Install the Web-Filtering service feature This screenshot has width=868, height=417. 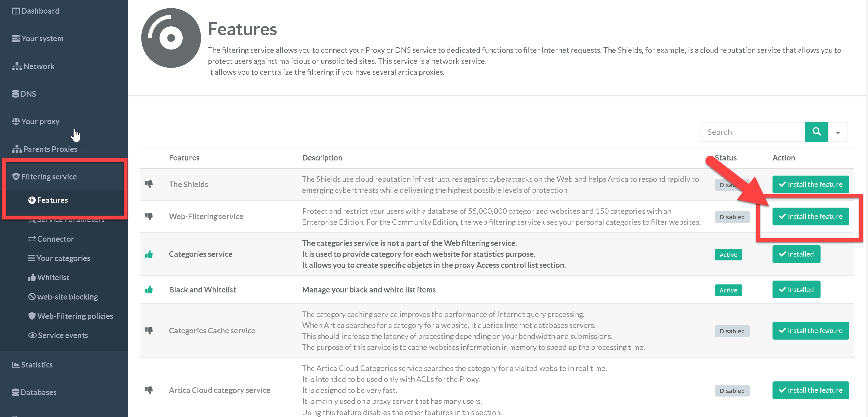click(810, 217)
